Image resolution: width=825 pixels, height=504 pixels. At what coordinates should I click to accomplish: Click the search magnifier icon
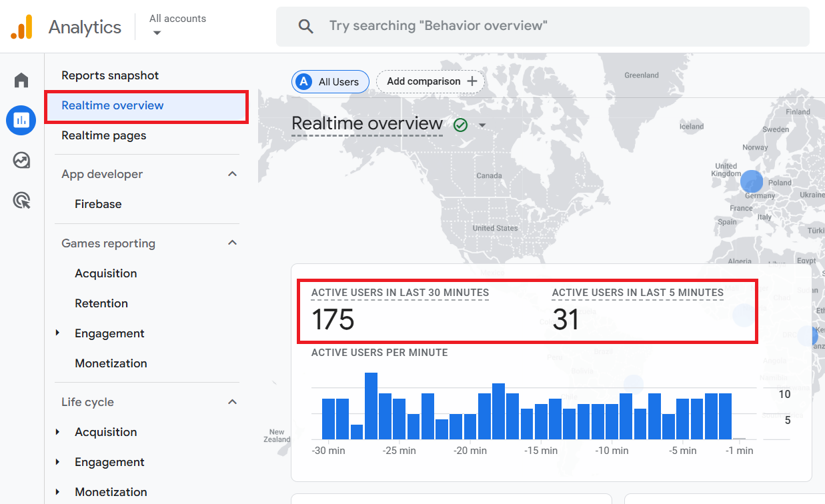pos(305,26)
